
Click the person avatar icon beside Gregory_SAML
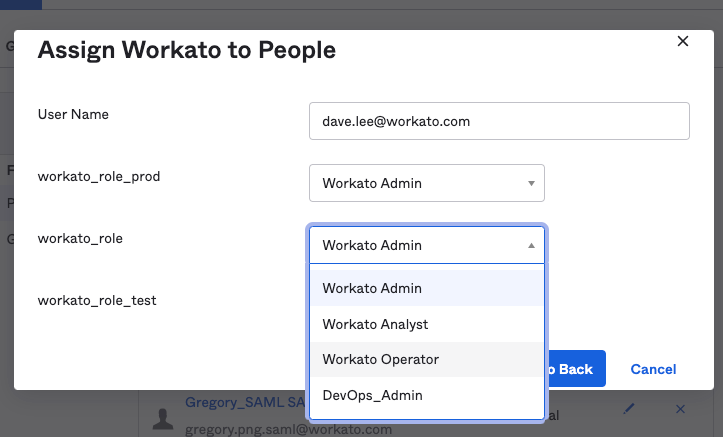pyautogui.click(x=162, y=418)
